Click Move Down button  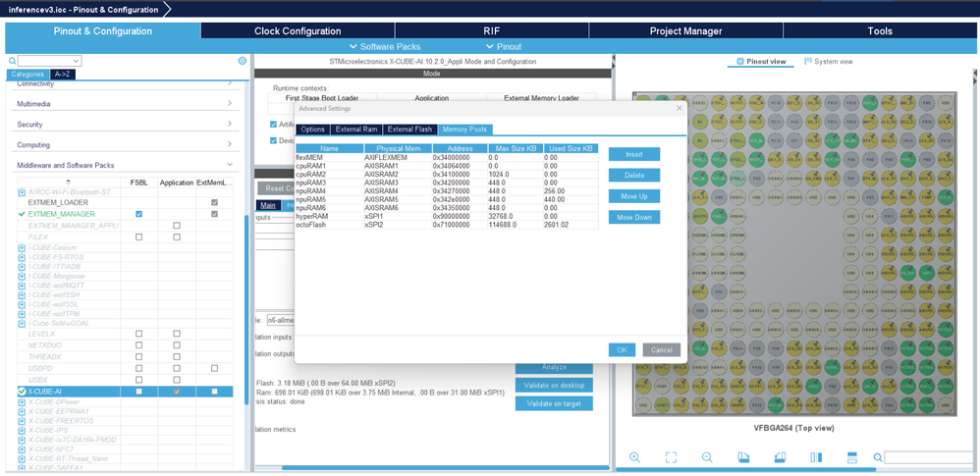pyautogui.click(x=634, y=217)
